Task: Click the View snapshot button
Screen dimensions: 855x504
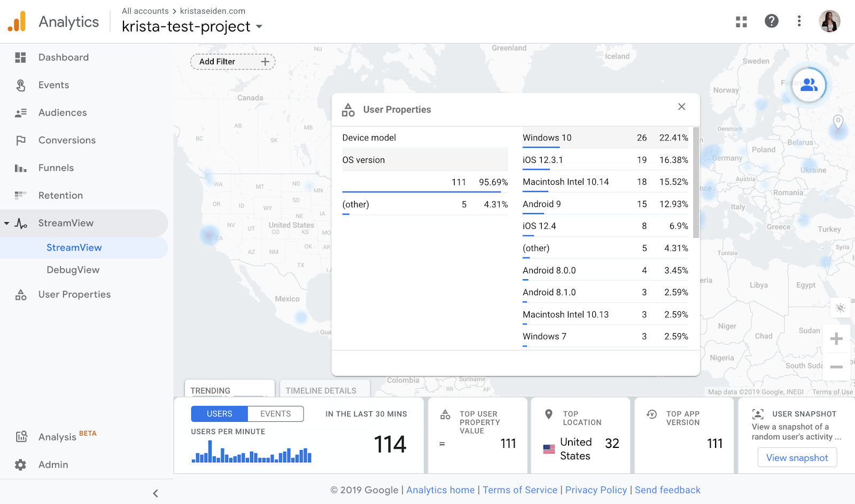Action: (x=797, y=458)
